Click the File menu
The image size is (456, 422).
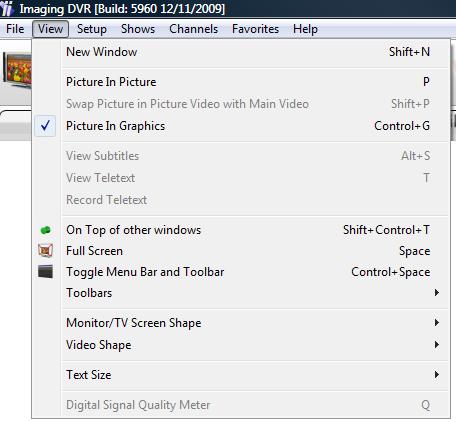(x=15, y=29)
